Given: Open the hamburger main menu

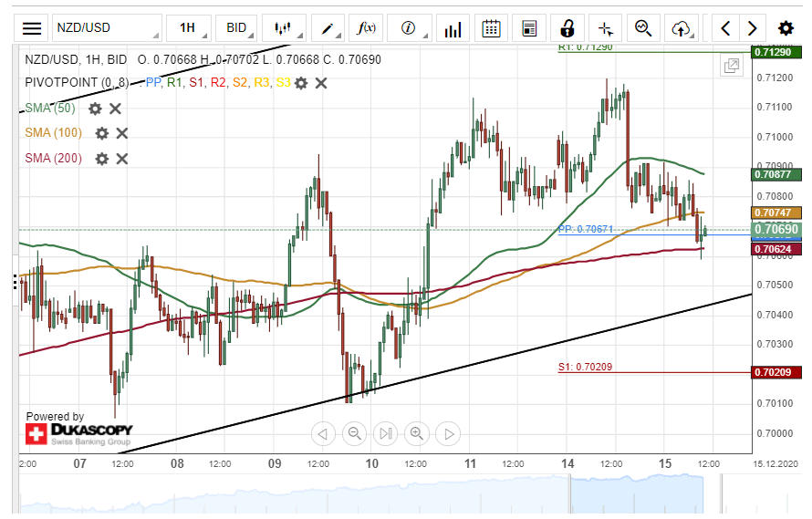Looking at the screenshot, I should click(x=32, y=28).
